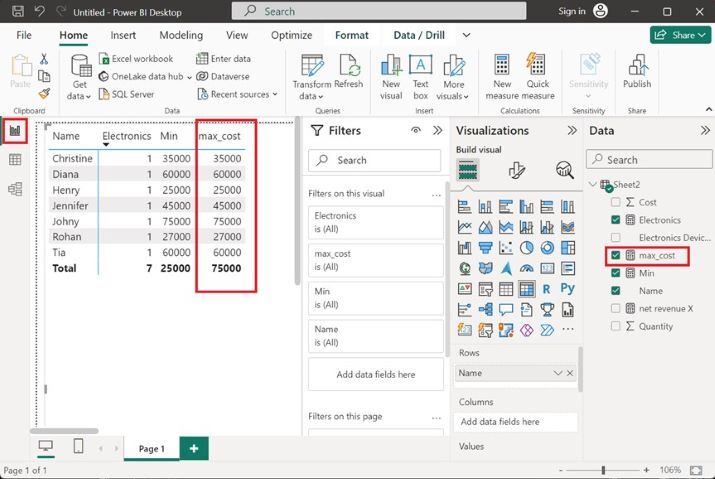Collapse the Data pane
This screenshot has height=479, width=715.
(x=705, y=130)
